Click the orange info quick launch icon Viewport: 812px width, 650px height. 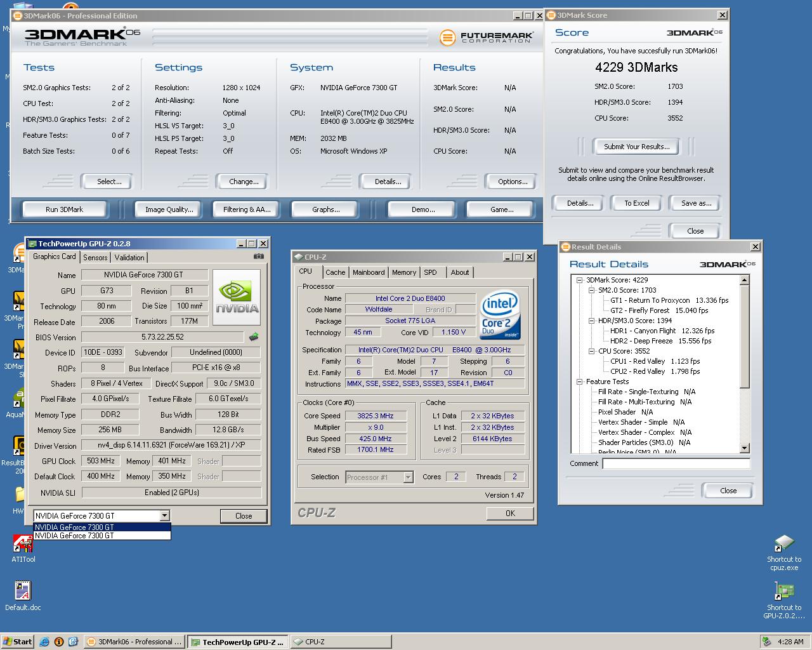coord(59,642)
